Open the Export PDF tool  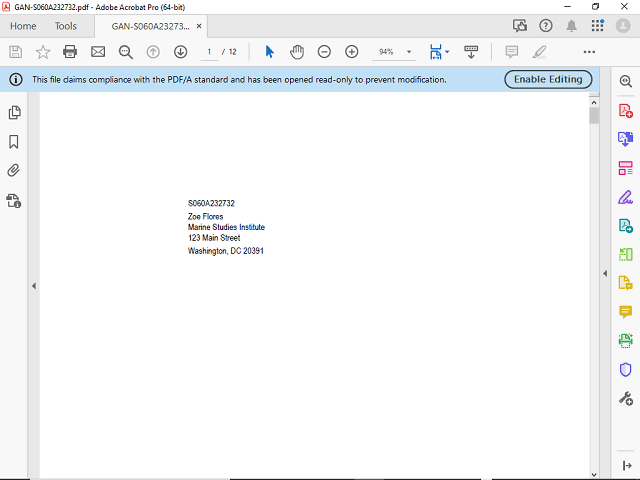click(x=625, y=139)
